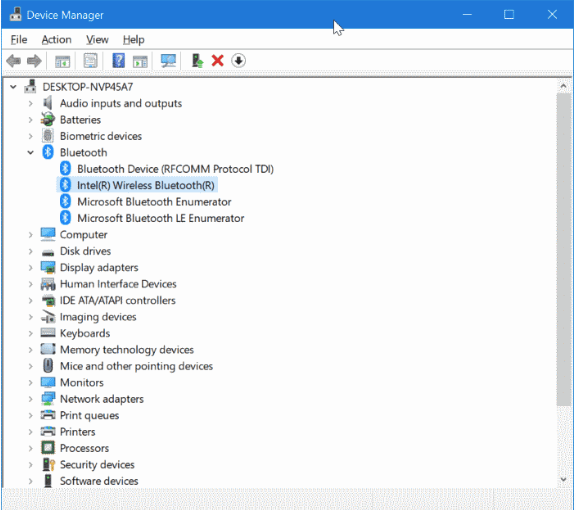576x510 pixels.
Task: Click show/hide console tree toolbar icon
Action: [x=62, y=61]
